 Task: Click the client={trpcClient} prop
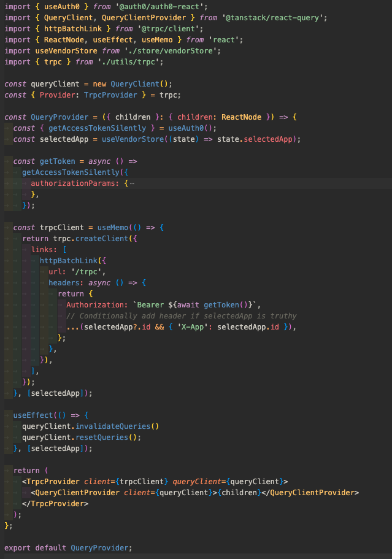pyautogui.click(x=126, y=482)
